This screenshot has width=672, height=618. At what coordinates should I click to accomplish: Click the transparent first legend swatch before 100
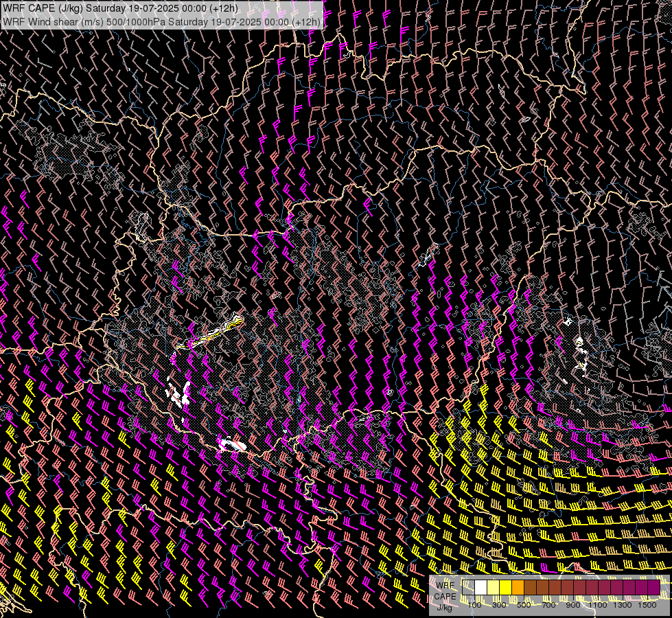[468, 587]
